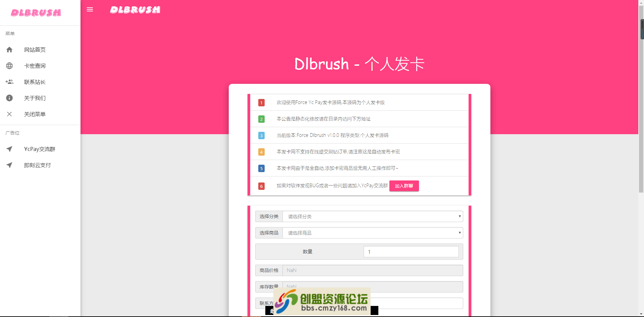Screen dimensions: 644x317
Task: Click the dark blue number 5 badge
Action: coord(261,168)
